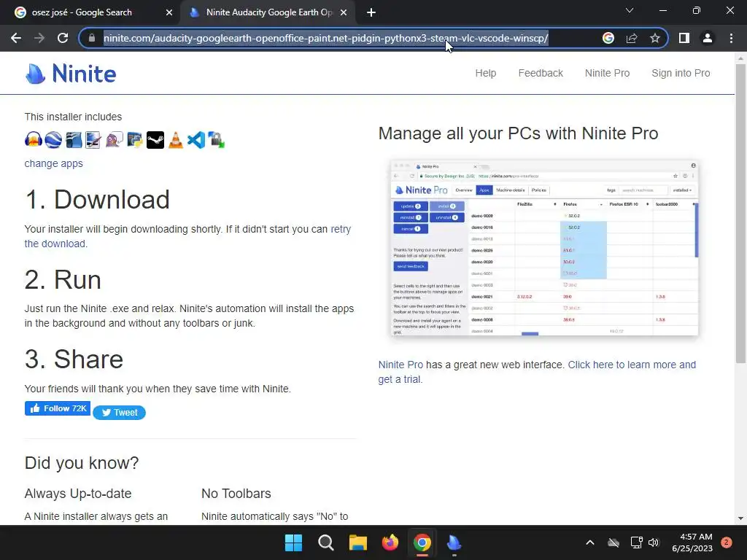
Task: Click the Ninite Pro screenshot thumbnail
Action: pos(544,248)
